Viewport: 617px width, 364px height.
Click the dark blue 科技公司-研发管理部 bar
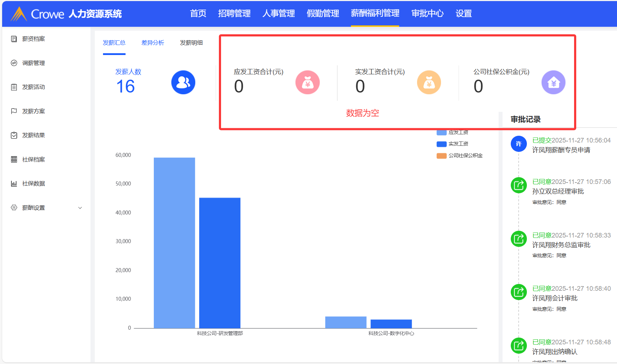click(x=220, y=263)
